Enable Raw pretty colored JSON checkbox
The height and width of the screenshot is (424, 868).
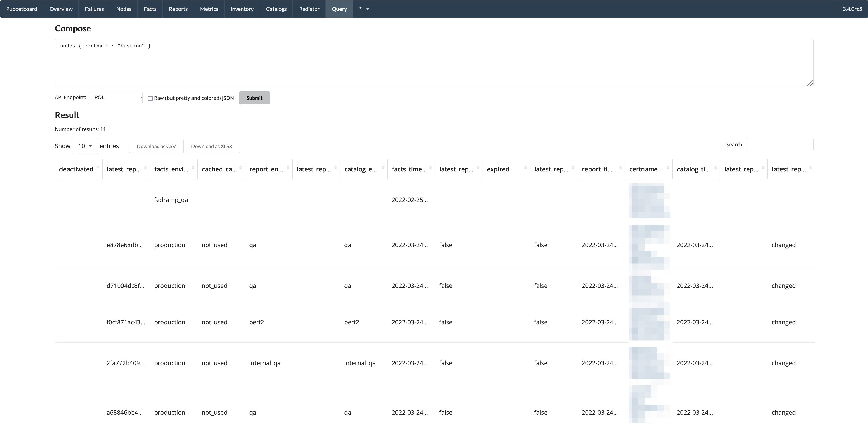[150, 98]
